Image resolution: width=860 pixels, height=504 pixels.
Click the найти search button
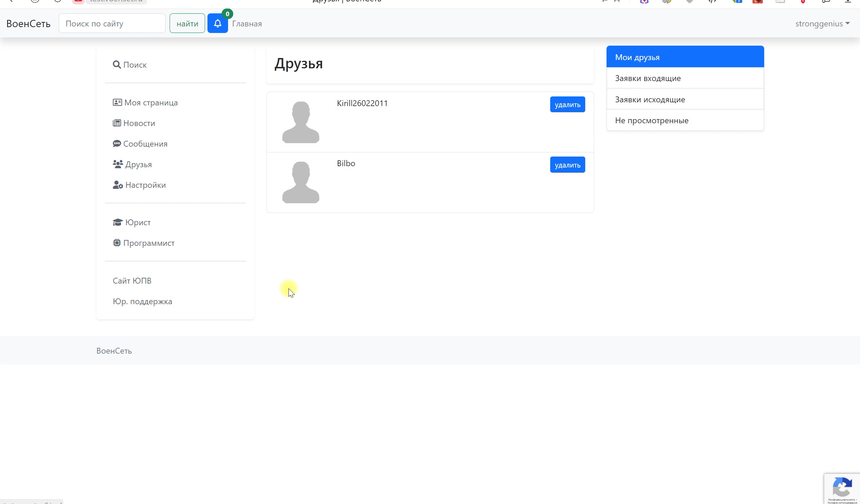click(187, 23)
